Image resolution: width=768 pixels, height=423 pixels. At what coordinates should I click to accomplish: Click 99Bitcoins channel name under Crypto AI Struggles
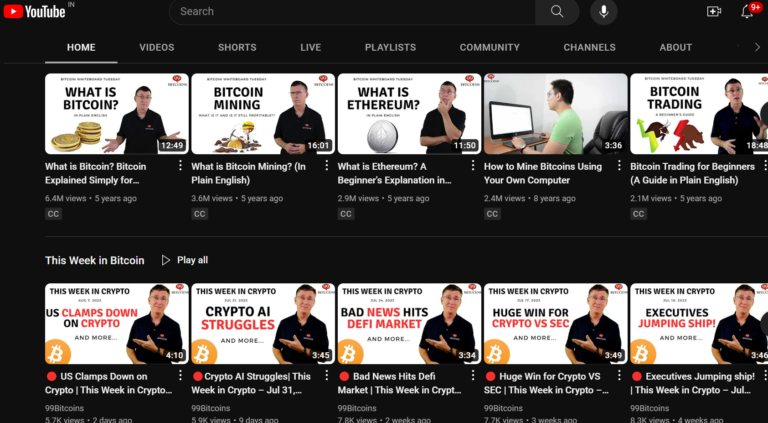211,408
